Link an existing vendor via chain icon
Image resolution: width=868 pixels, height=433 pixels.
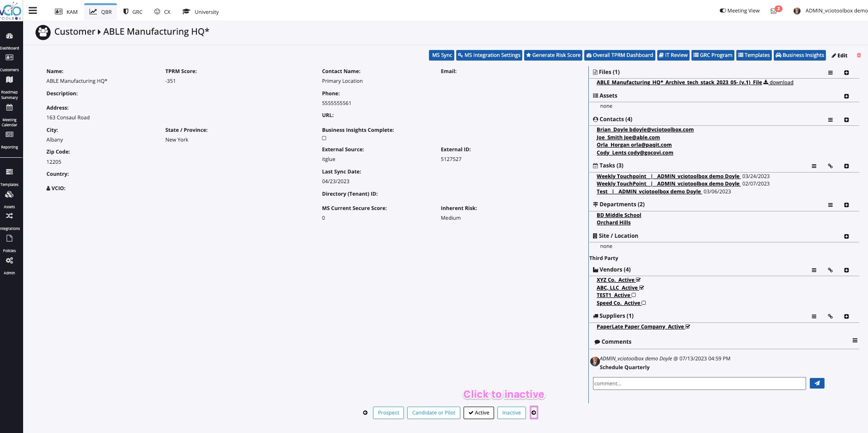click(x=830, y=270)
